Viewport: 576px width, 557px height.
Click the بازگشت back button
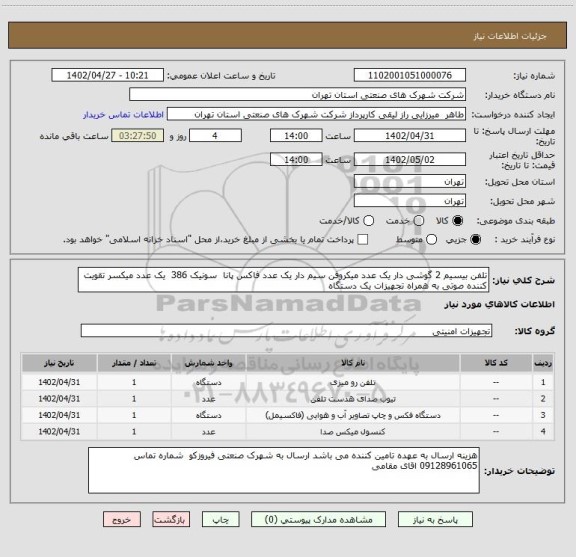171,520
